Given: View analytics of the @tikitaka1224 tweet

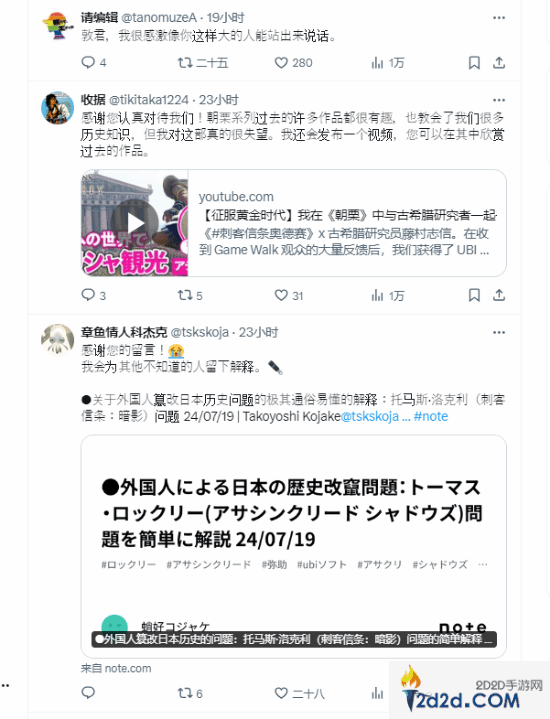Looking at the screenshot, I should coord(377,295).
